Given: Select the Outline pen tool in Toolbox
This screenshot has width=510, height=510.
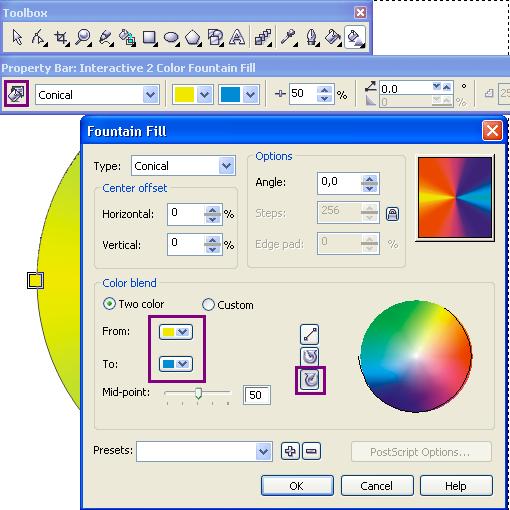Looking at the screenshot, I should coord(311,37).
